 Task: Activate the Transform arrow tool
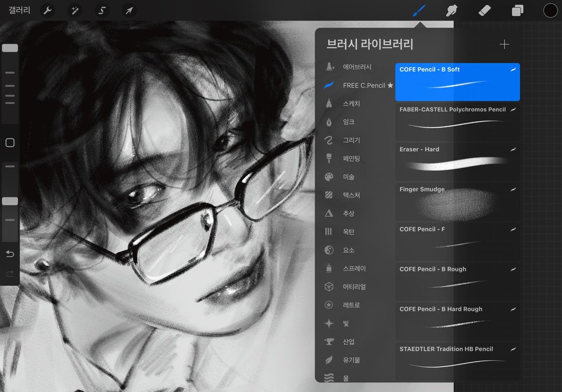point(129,10)
